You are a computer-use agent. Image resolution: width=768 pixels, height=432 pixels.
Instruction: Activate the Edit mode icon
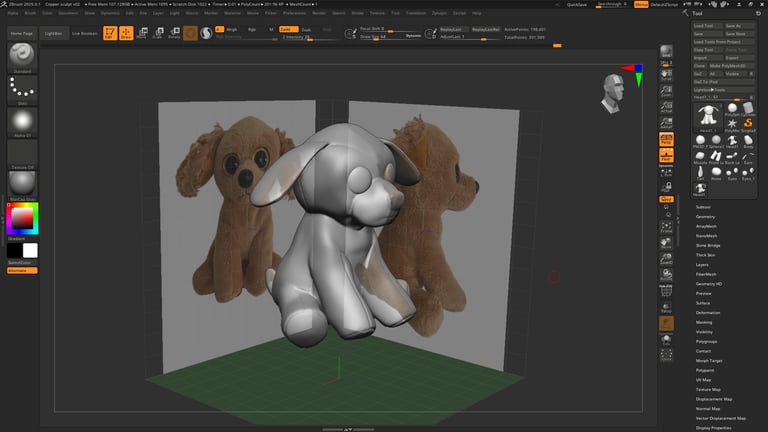[x=111, y=33]
